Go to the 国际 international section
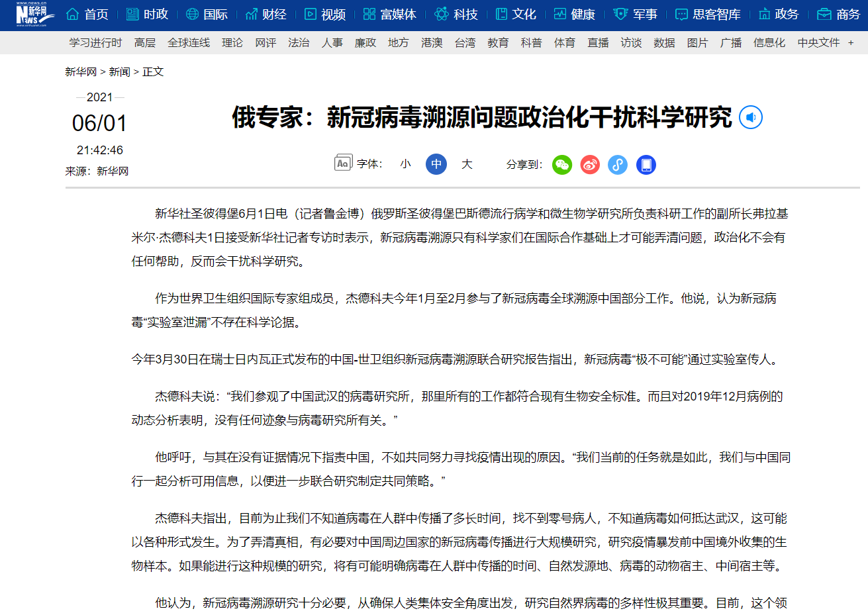Screen dimensions: 868x615 tap(207, 15)
